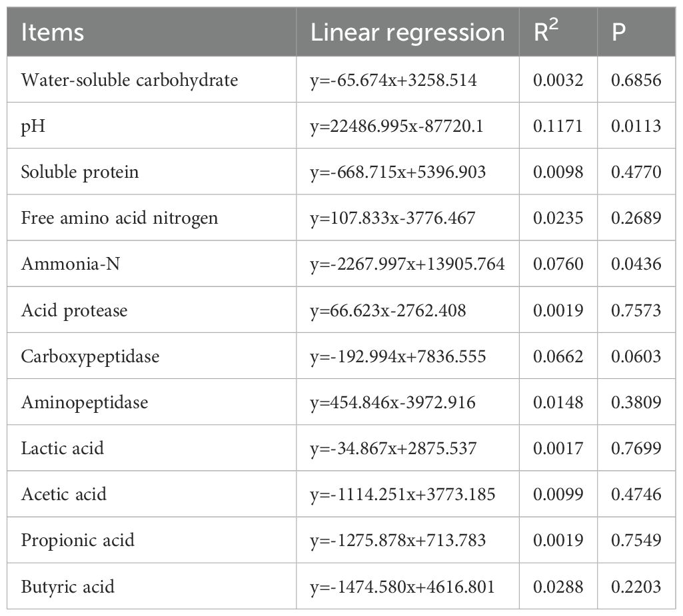
Task: Click Acetic acid R² value 0.0099
Action: (558, 495)
